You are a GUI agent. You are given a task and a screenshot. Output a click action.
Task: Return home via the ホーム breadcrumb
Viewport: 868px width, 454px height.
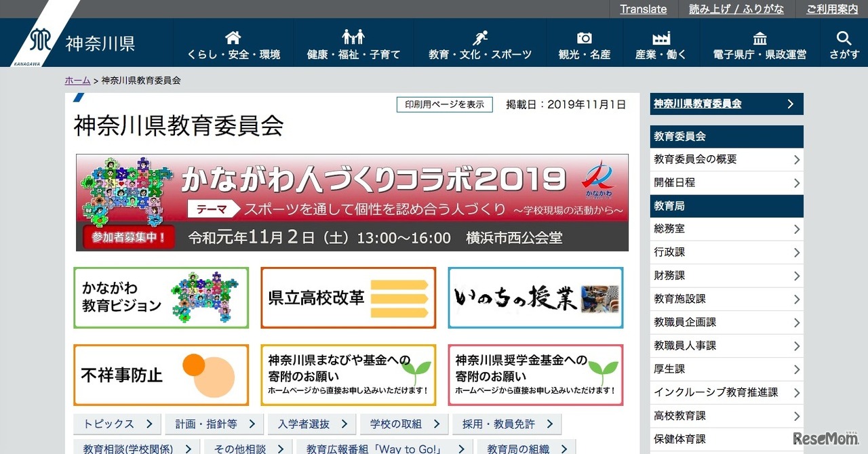pos(77,80)
